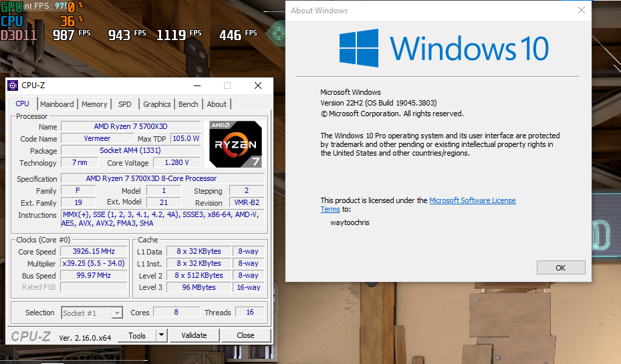
Task: Close the CPU-Z window
Action: click(x=258, y=85)
